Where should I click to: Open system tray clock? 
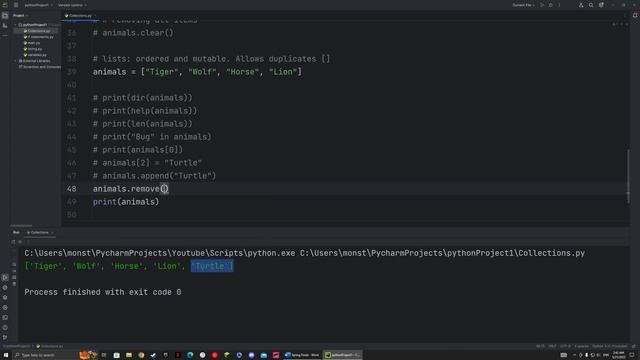point(618,355)
